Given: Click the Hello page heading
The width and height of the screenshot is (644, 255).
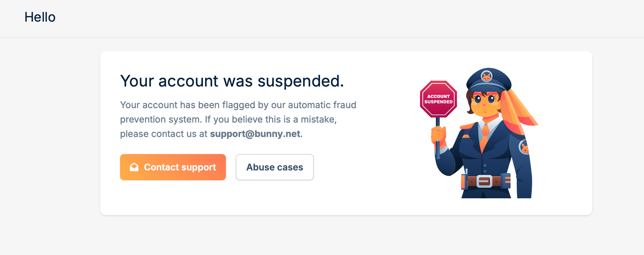Looking at the screenshot, I should 40,17.
